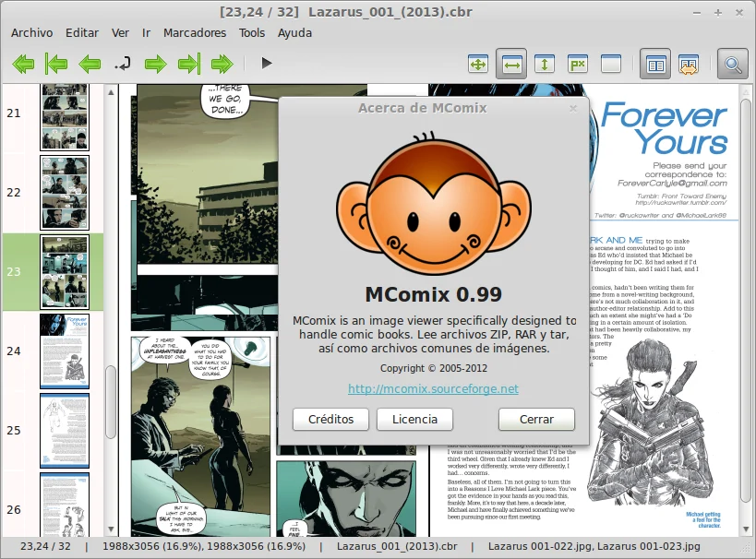Toggle fit width mode
The height and width of the screenshot is (559, 756).
tap(511, 64)
